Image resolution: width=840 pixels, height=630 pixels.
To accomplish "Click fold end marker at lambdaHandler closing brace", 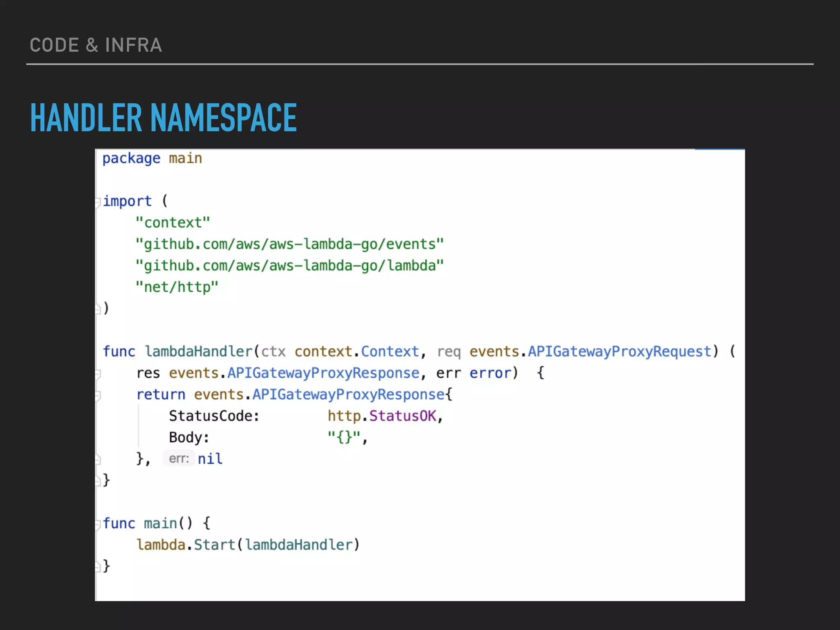I will 98,481.
